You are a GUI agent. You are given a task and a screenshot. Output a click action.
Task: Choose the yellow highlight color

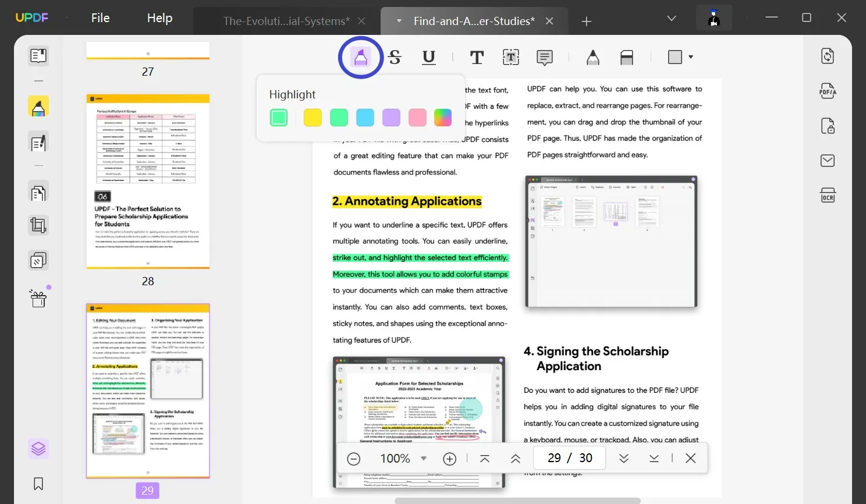(x=313, y=118)
